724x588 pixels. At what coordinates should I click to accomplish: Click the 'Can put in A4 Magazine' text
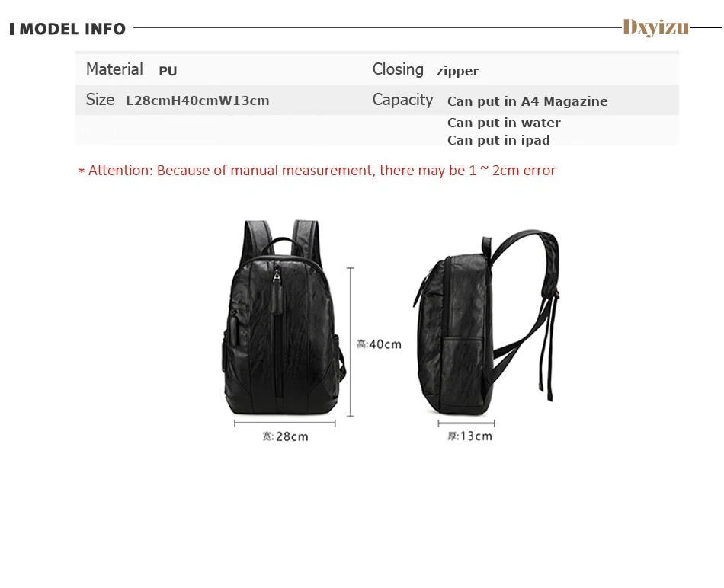pyautogui.click(x=527, y=101)
